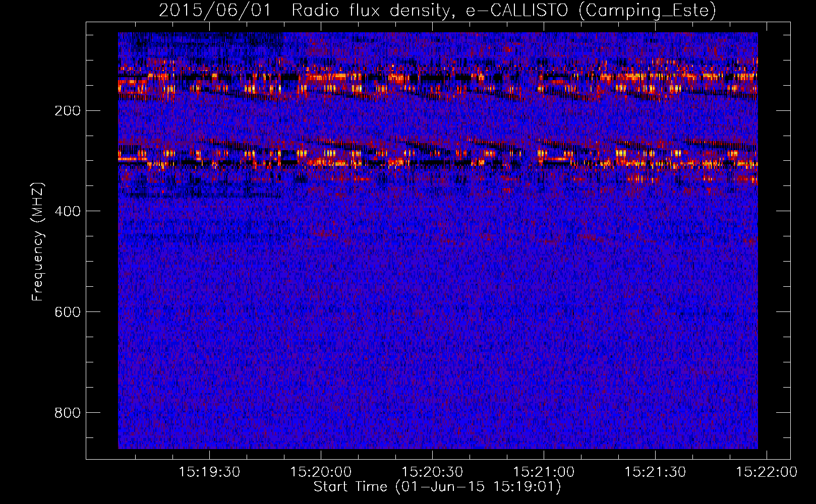816x504 pixels.
Task: Select the '200' frequency axis label
Action: 67,110
